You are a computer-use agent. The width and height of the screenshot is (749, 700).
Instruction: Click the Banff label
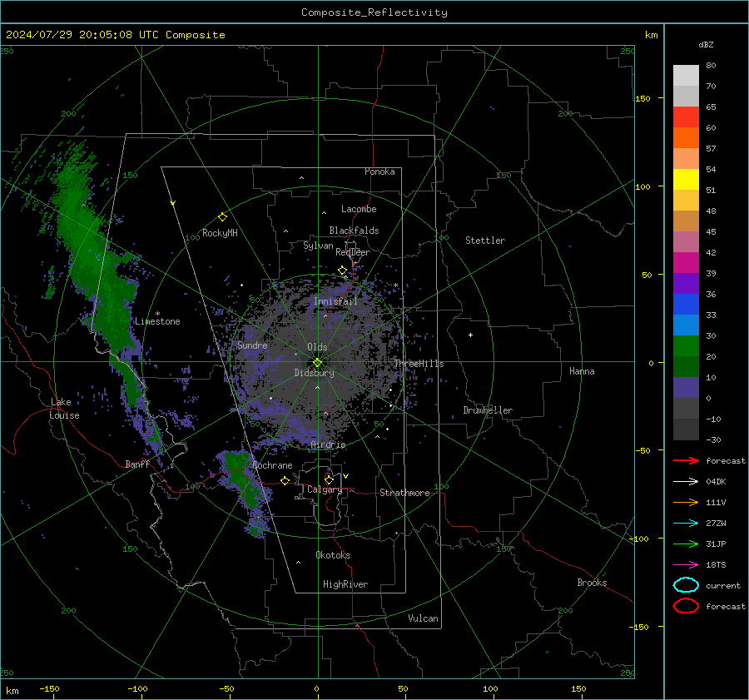(137, 464)
